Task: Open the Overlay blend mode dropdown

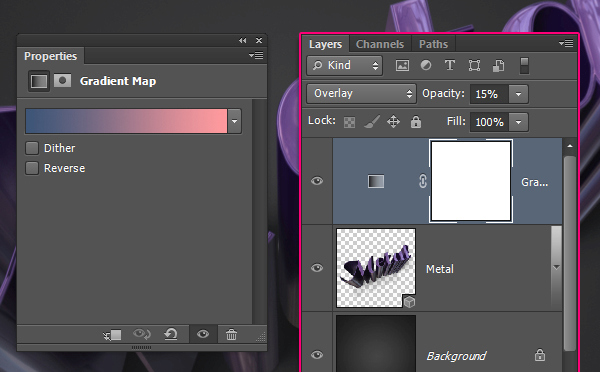Action: pos(361,94)
